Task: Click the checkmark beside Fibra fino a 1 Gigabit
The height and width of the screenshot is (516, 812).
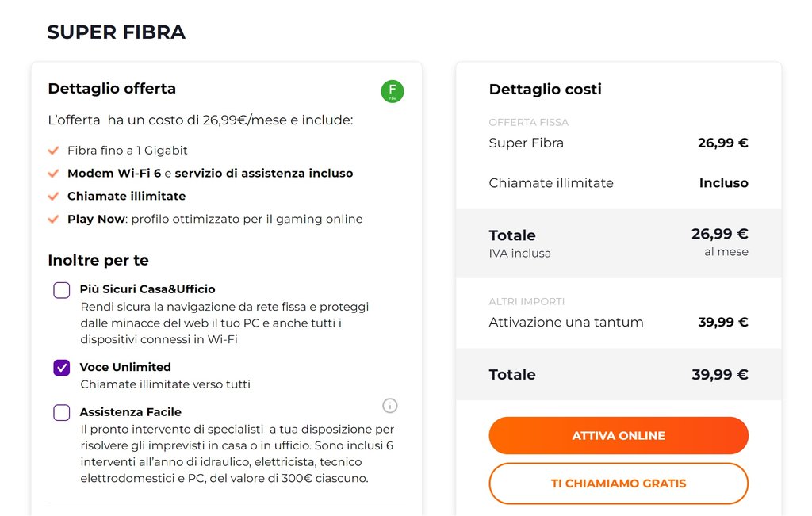Action: (x=54, y=150)
